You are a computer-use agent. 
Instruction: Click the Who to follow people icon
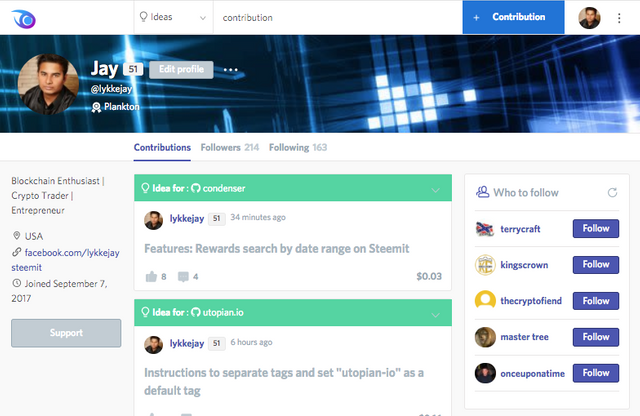[482, 192]
